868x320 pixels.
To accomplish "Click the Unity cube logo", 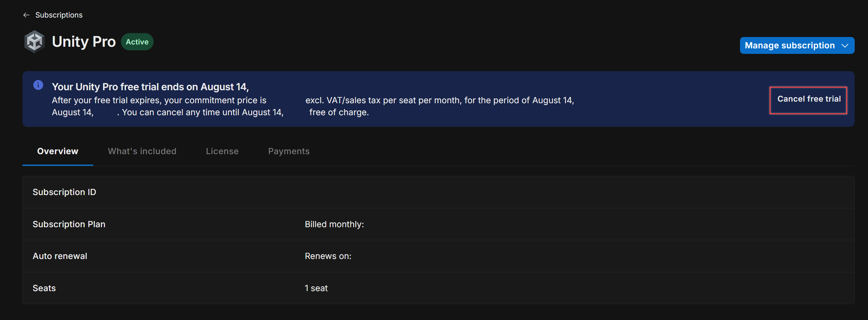I will [x=34, y=41].
